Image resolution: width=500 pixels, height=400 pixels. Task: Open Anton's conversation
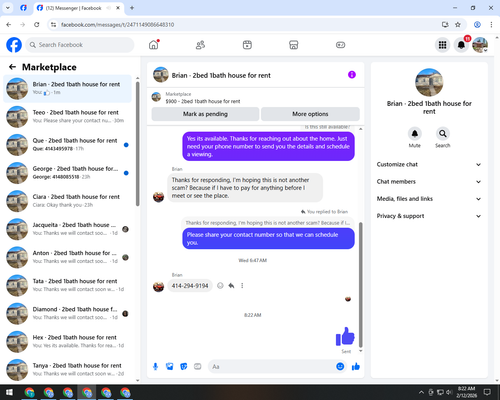pos(67,257)
